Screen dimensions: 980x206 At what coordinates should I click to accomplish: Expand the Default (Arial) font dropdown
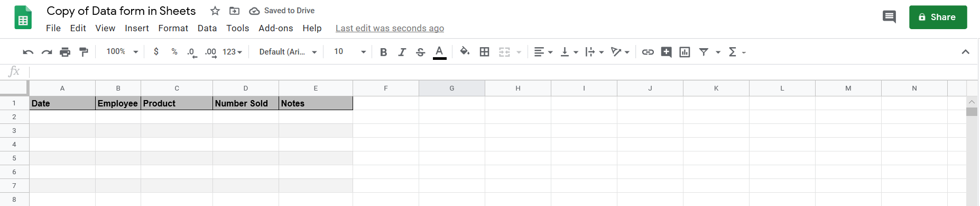click(288, 51)
